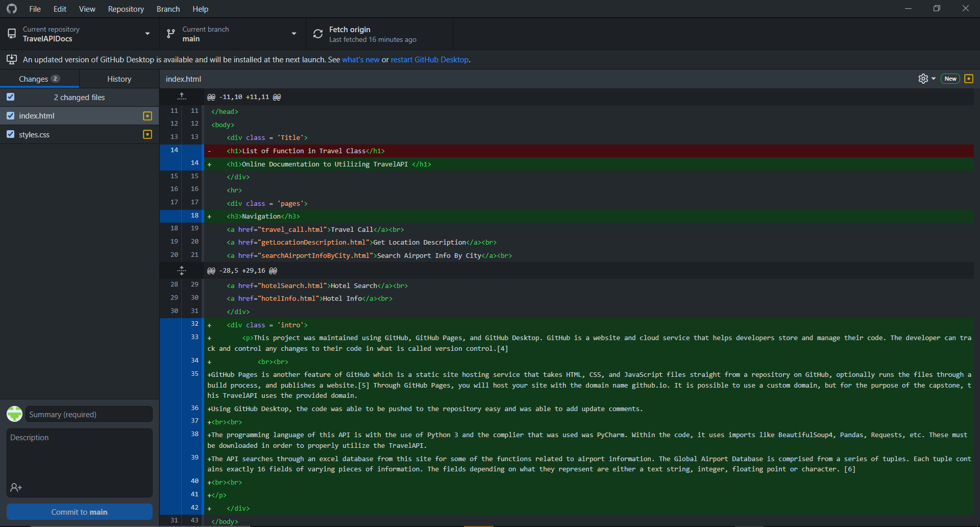Click the commit Description text area
980x527 pixels.
(x=80, y=463)
